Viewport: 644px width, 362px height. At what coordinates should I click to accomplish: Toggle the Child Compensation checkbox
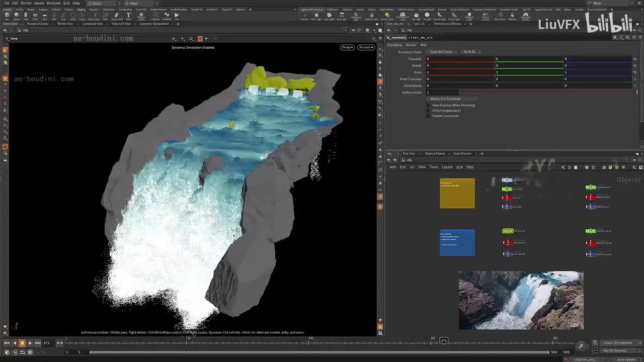429,111
